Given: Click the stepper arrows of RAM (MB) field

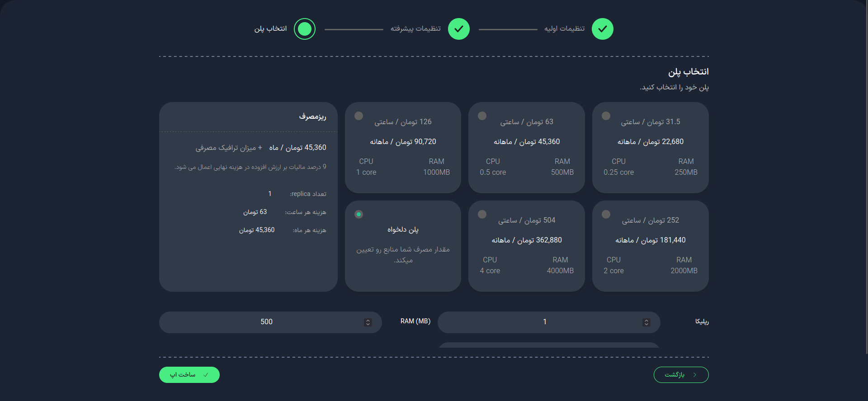Looking at the screenshot, I should pos(368,322).
